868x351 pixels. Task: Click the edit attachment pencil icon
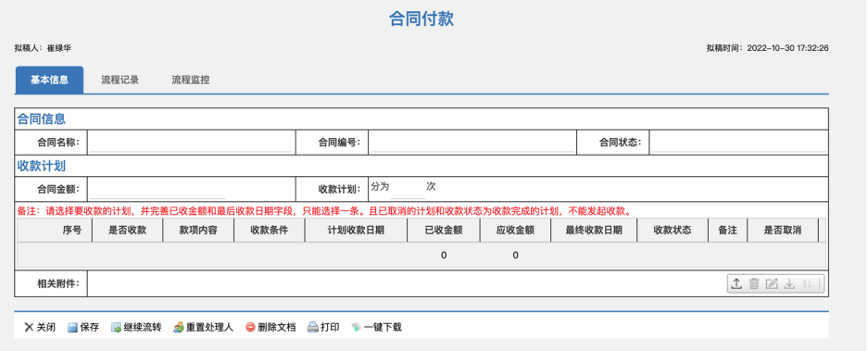tap(772, 284)
